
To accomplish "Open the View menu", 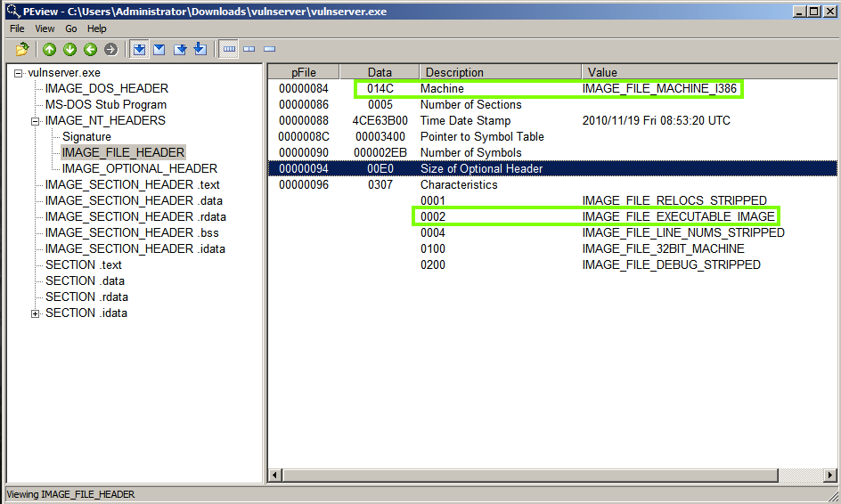I will click(45, 28).
